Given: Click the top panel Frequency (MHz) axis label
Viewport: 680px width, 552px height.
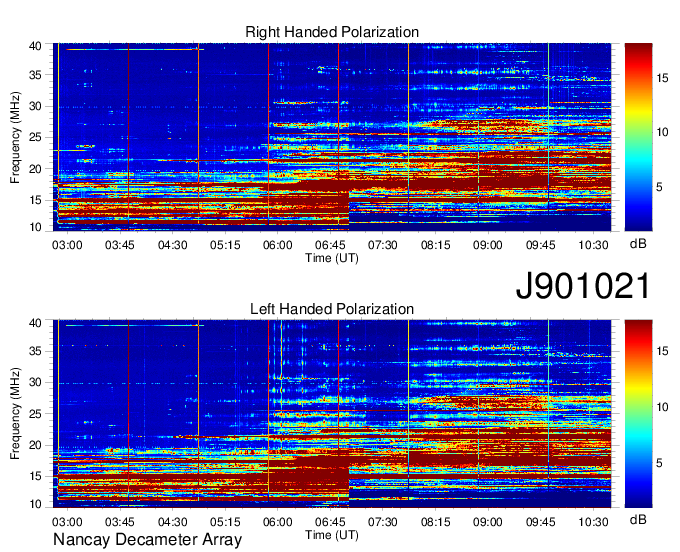Looking at the screenshot, I should pyautogui.click(x=15, y=137).
